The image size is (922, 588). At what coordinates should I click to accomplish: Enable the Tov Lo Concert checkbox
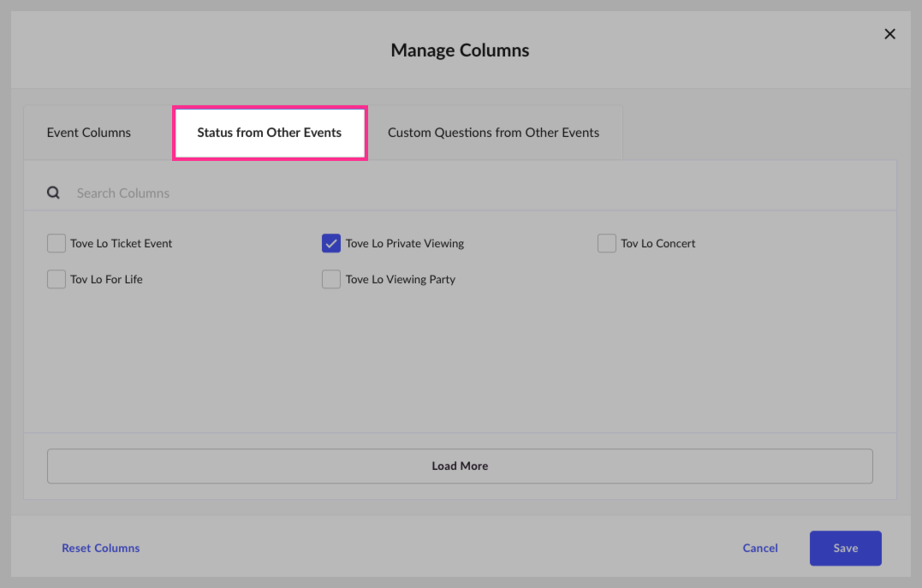pyautogui.click(x=606, y=243)
